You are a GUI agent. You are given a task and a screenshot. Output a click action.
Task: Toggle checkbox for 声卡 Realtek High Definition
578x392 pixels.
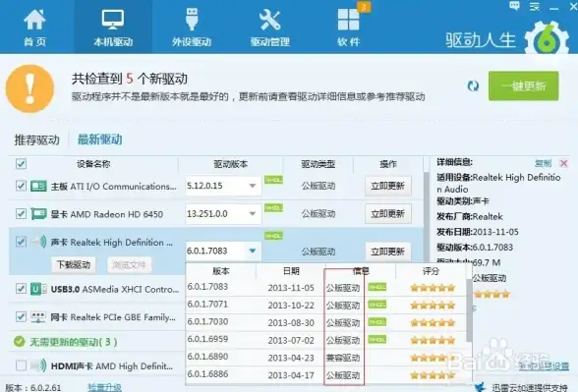21,242
